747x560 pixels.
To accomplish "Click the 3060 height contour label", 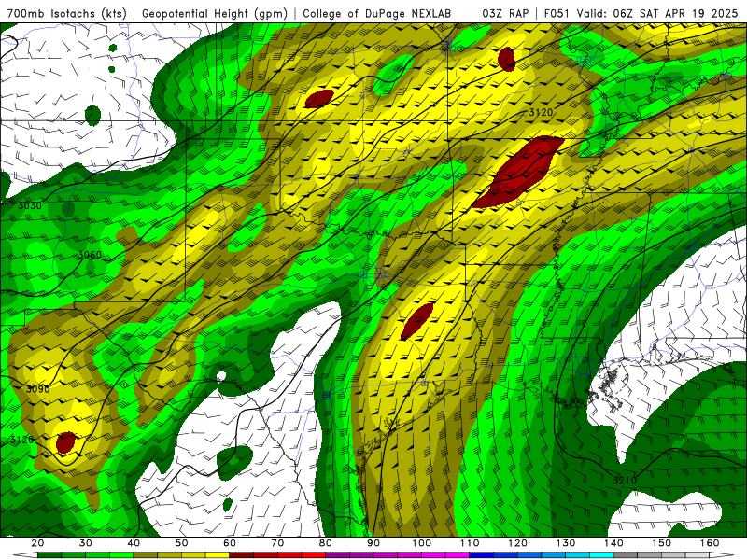I will pyautogui.click(x=90, y=255).
